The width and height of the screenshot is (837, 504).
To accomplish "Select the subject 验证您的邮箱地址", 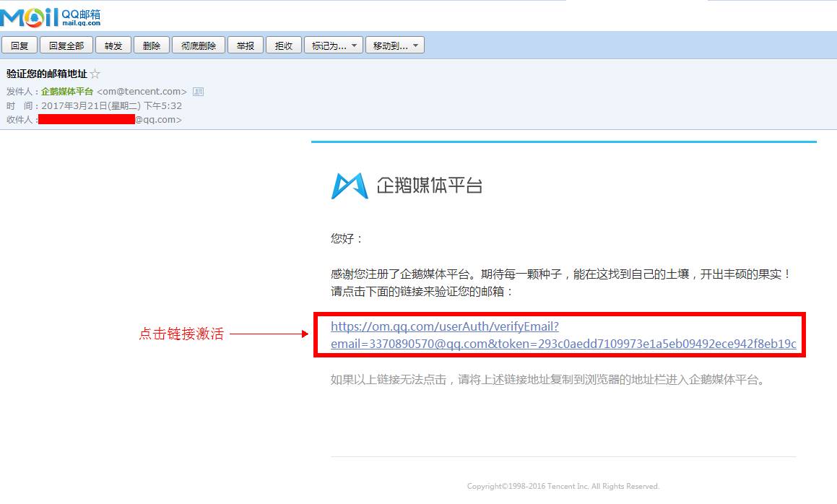I will (47, 73).
